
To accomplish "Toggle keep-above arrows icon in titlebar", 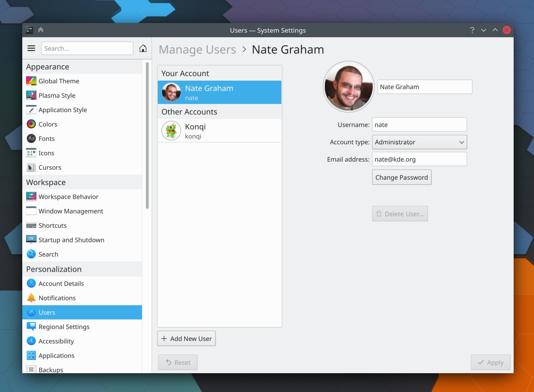I will (x=41, y=30).
